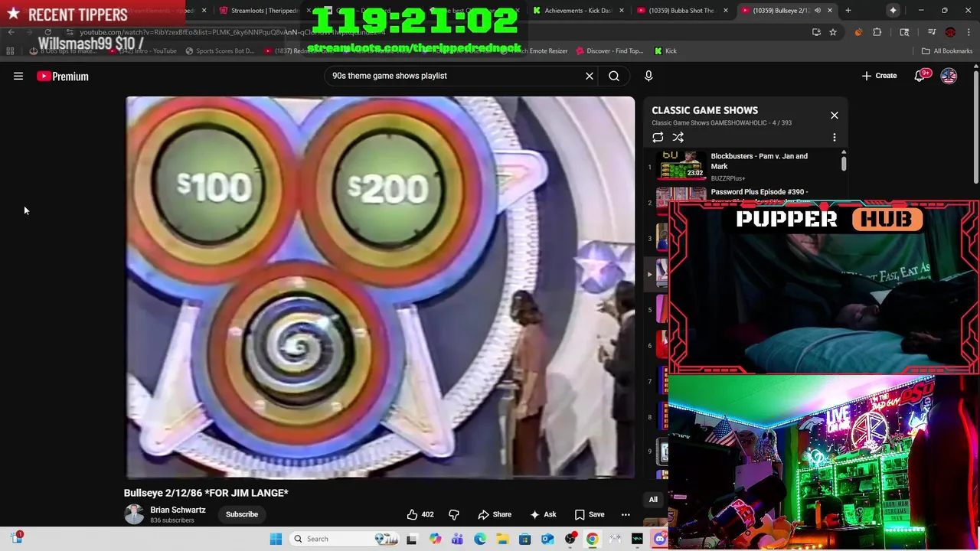Click the video player

click(x=380, y=287)
